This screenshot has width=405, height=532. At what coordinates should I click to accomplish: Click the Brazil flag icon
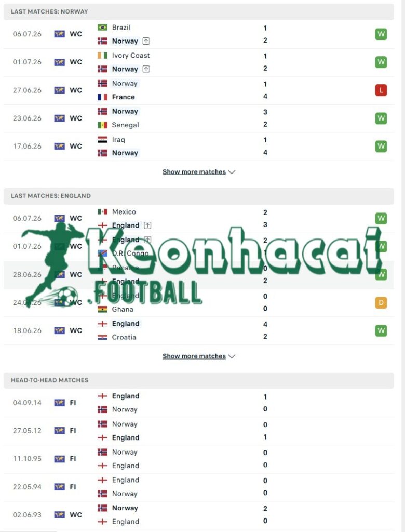tap(102, 28)
